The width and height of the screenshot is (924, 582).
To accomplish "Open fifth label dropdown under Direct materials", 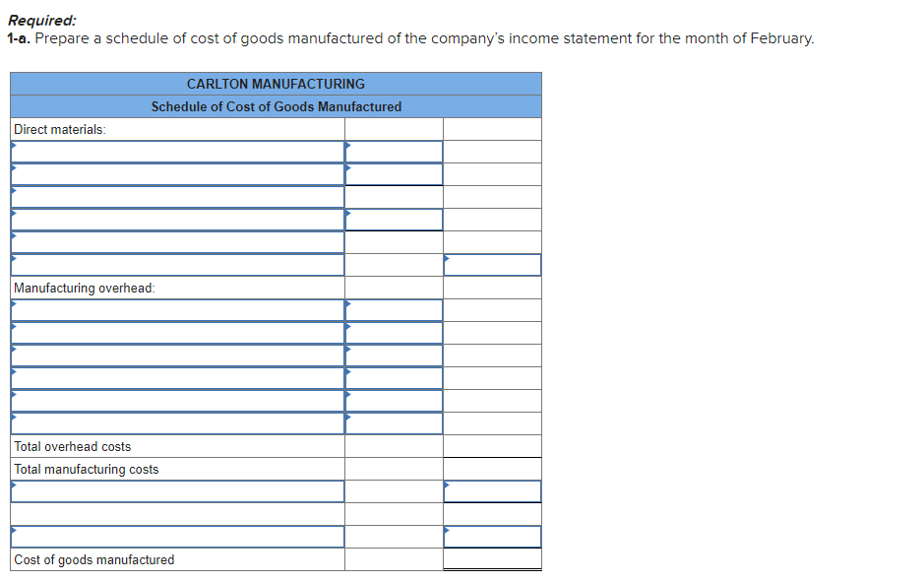I will click(177, 242).
